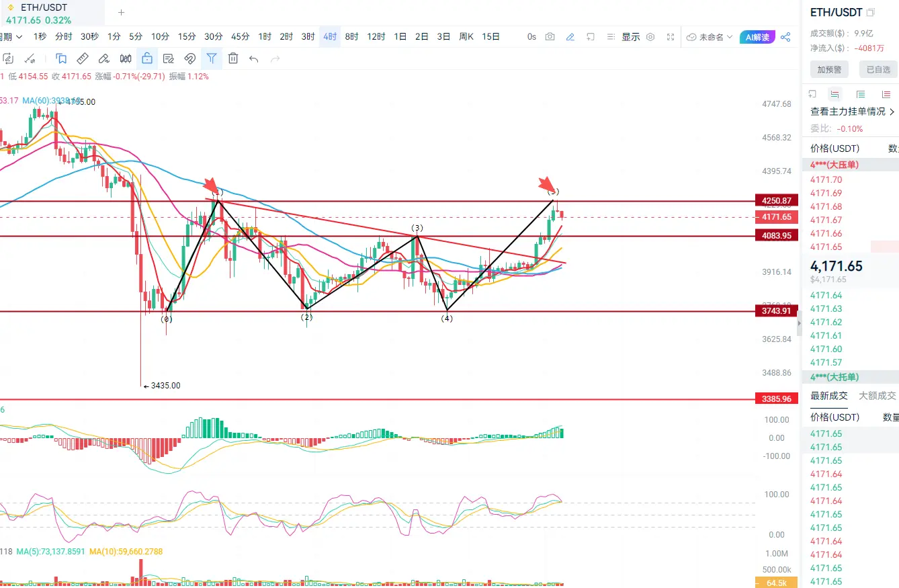Select the trend line drawing tool

30,58
